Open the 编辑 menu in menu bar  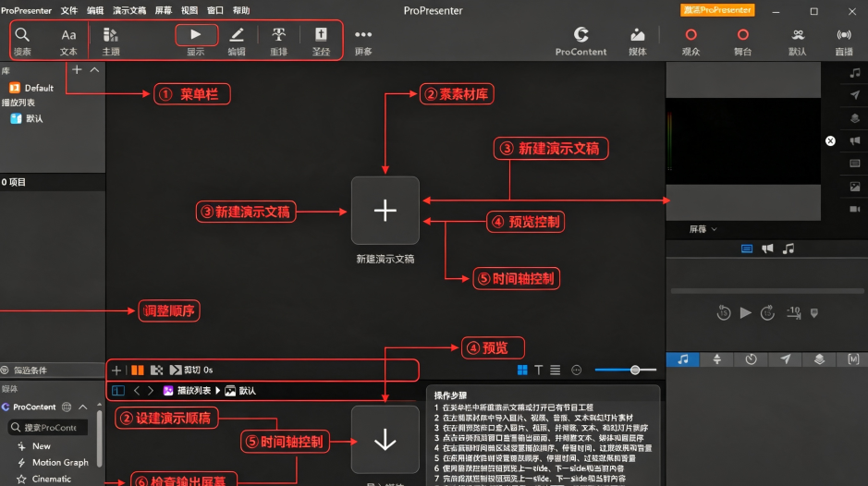[x=94, y=10]
